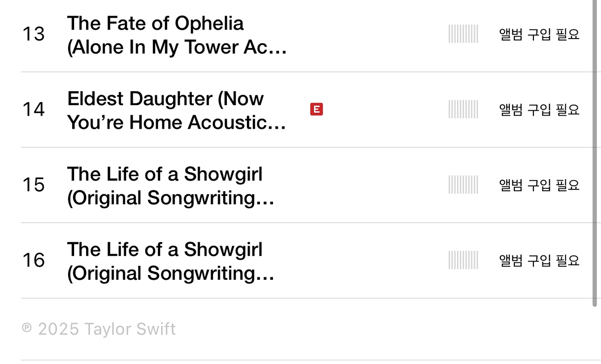The image size is (601, 364).
Task: Click 앨범 구입 필요 on track 14 row
Action: point(539,109)
